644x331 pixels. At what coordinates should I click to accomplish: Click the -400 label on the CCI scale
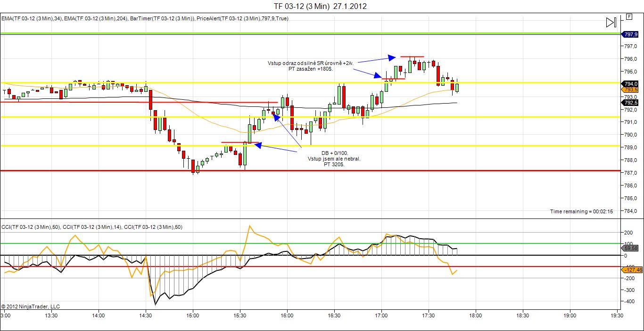pyautogui.click(x=628, y=301)
